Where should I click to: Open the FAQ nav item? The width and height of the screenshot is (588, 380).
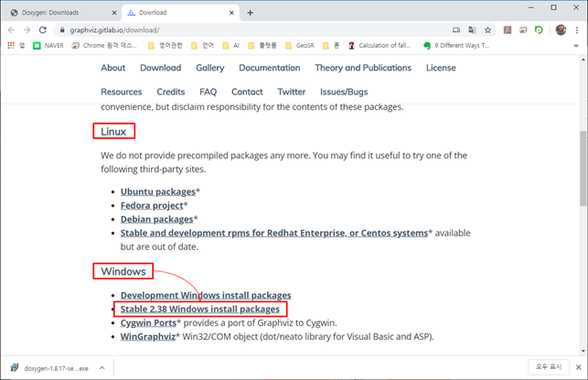point(208,92)
